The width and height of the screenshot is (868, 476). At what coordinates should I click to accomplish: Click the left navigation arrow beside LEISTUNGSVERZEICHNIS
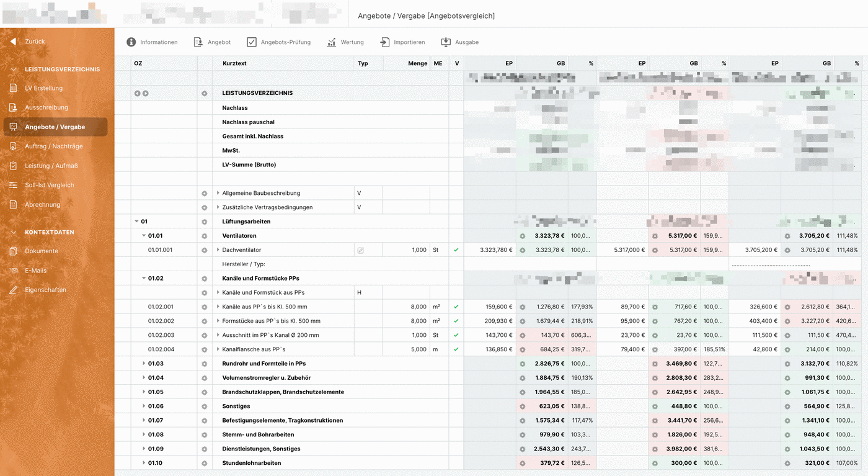[x=138, y=93]
